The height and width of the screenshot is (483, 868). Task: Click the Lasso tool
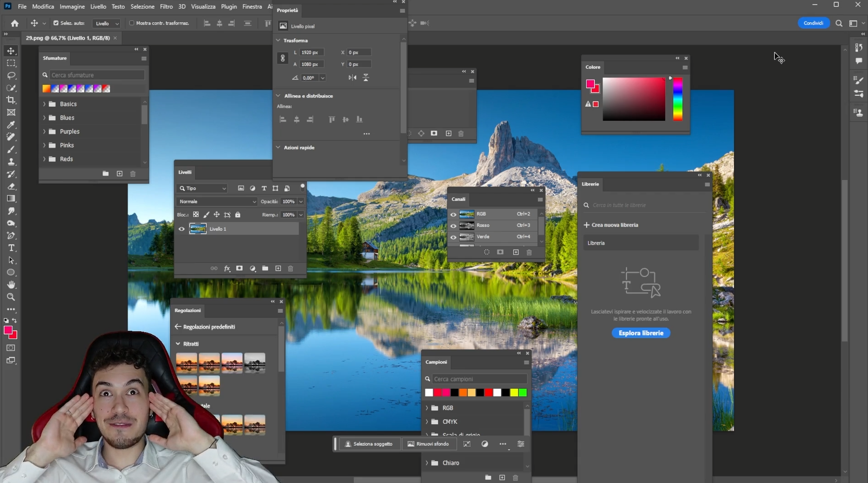coord(11,76)
